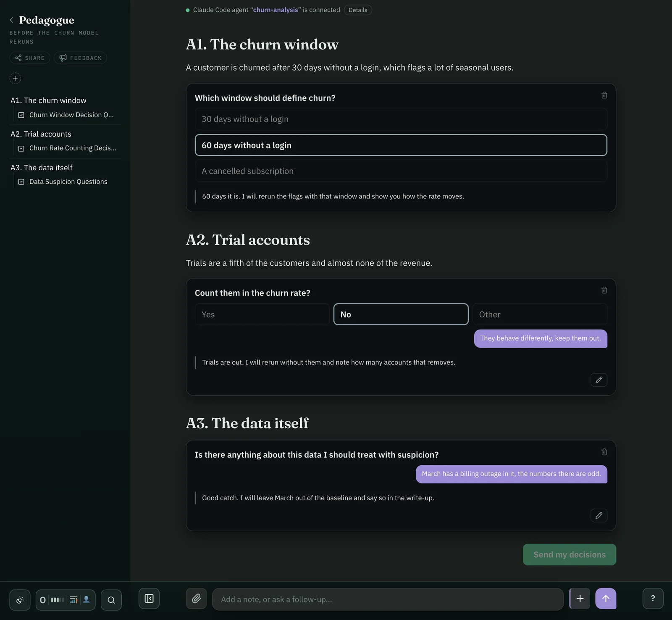This screenshot has height=620, width=672.
Task: Open help with the question mark button
Action: click(653, 599)
